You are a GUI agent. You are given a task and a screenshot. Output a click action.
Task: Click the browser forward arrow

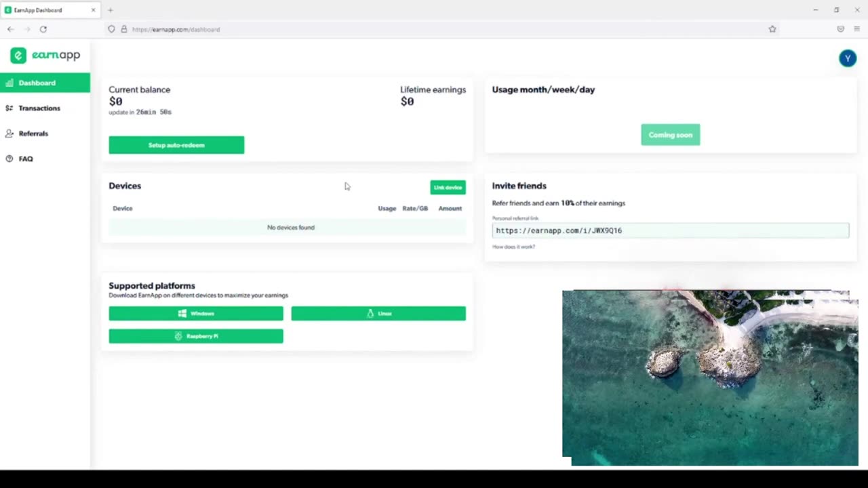(x=27, y=29)
